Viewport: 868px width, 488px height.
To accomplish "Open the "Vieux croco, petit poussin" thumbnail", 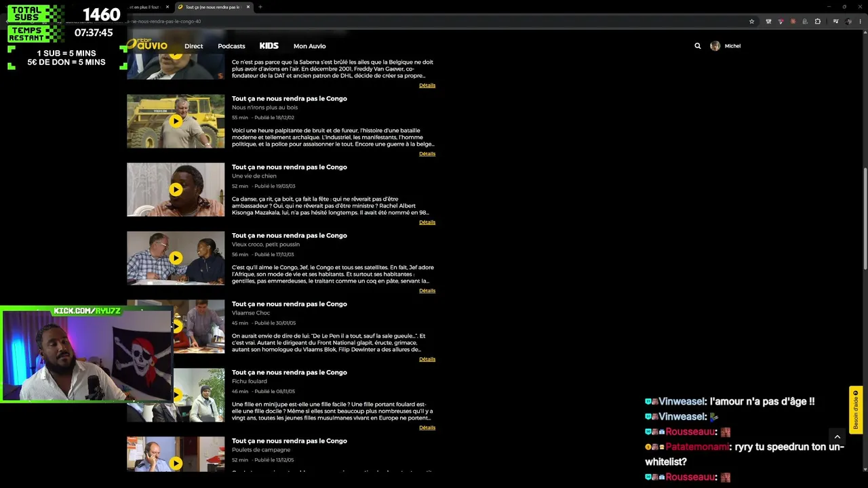I will [x=176, y=258].
